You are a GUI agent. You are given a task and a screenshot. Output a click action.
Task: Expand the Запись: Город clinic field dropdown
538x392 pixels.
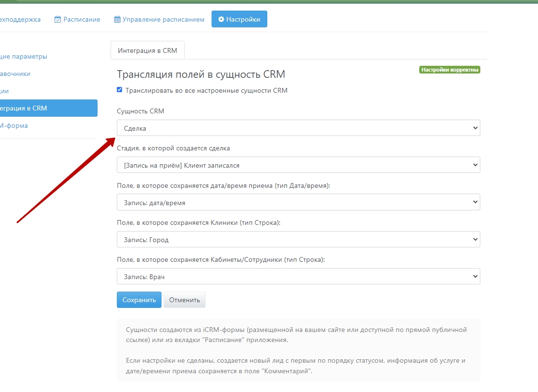[x=298, y=239]
